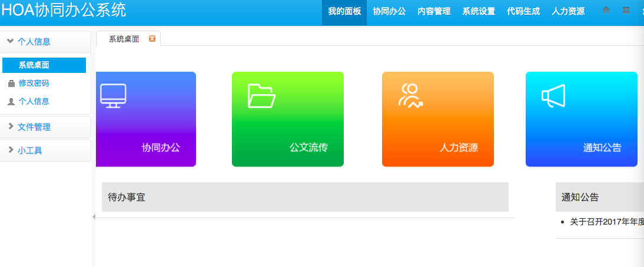Open 代码生成 in the top menu

click(523, 12)
